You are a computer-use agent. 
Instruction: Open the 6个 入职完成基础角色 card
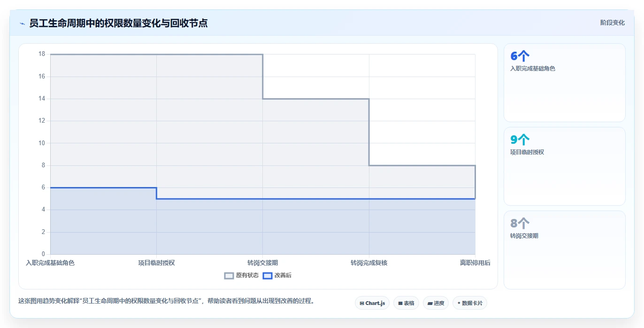pos(565,83)
